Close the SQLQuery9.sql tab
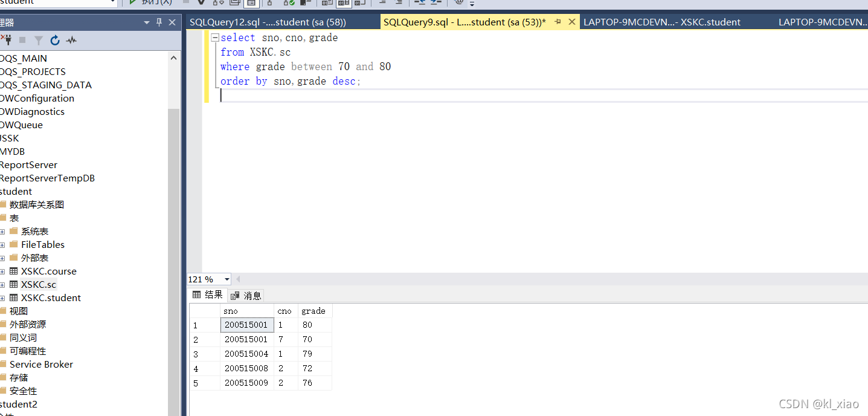Image resolution: width=868 pixels, height=416 pixels. pyautogui.click(x=573, y=22)
